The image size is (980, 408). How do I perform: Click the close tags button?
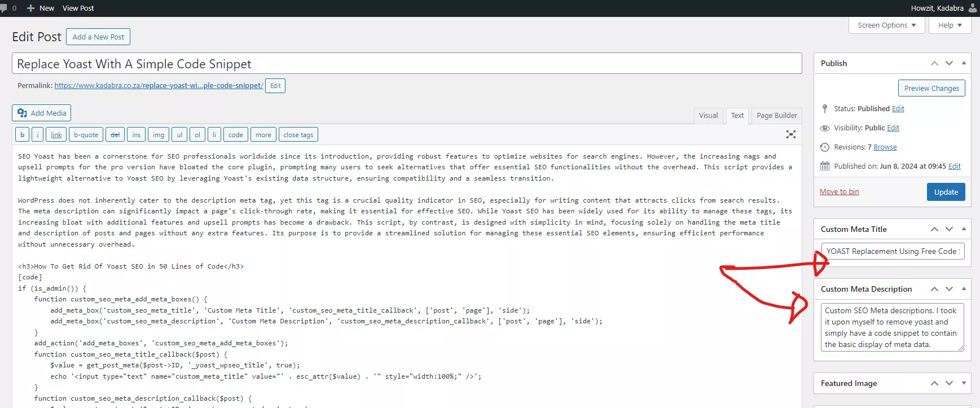[x=298, y=135]
